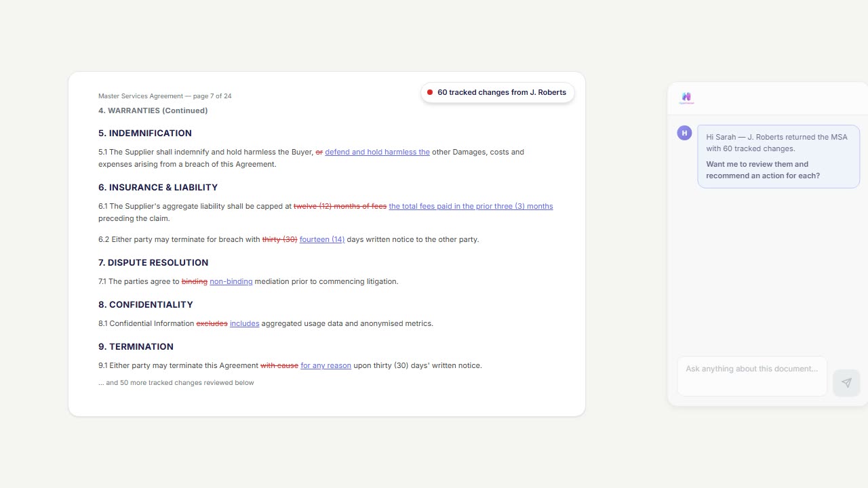Click inserted text 'defend and hold harmless the'

pyautogui.click(x=377, y=152)
